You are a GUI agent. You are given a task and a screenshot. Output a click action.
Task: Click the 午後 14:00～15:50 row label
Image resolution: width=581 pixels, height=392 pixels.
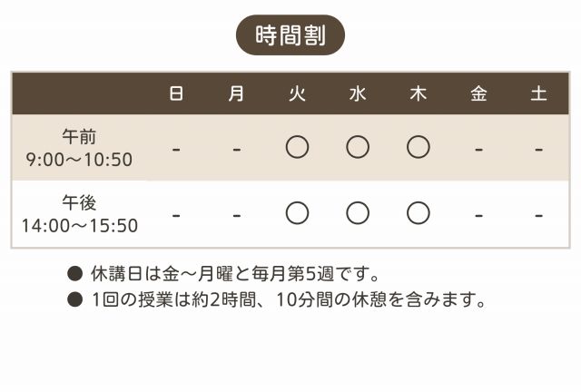tap(79, 213)
